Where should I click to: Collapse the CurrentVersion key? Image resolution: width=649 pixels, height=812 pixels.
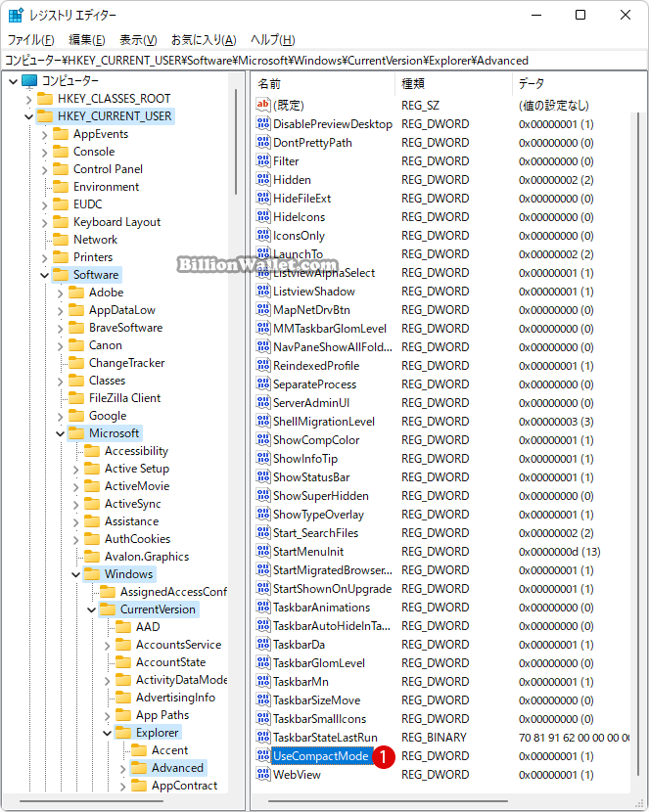point(92,609)
